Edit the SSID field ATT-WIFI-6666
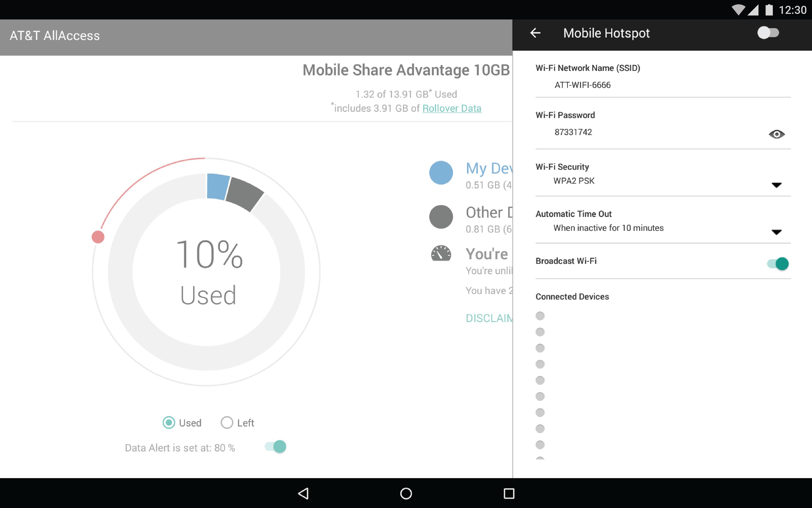This screenshot has height=508, width=812. point(582,85)
